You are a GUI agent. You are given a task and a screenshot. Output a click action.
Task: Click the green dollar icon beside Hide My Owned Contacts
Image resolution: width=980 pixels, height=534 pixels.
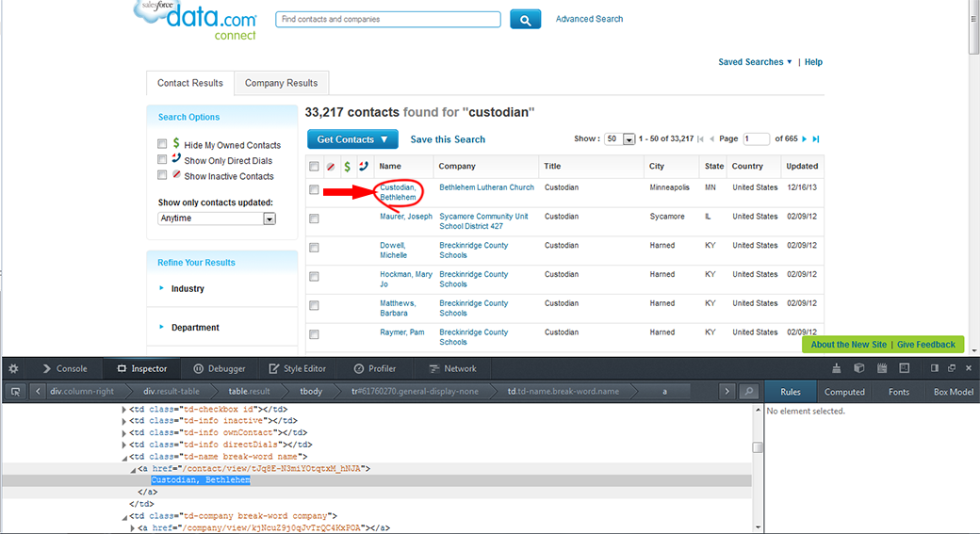point(176,144)
